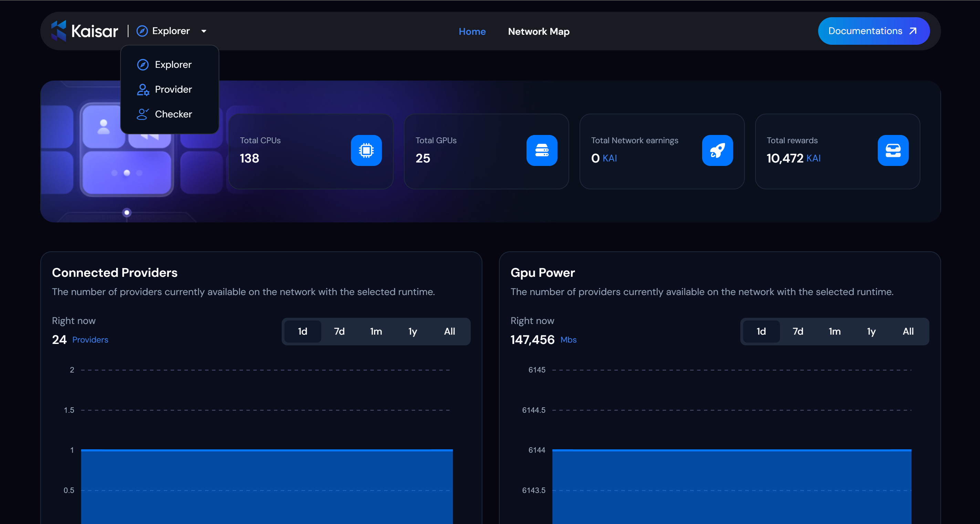Click the compass icon beside Explorer header

pyautogui.click(x=142, y=31)
